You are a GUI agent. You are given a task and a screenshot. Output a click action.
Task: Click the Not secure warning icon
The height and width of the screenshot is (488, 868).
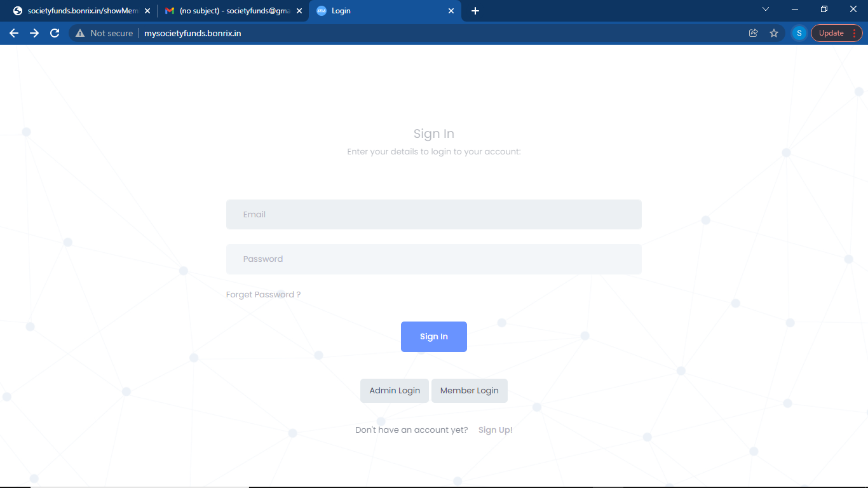80,33
